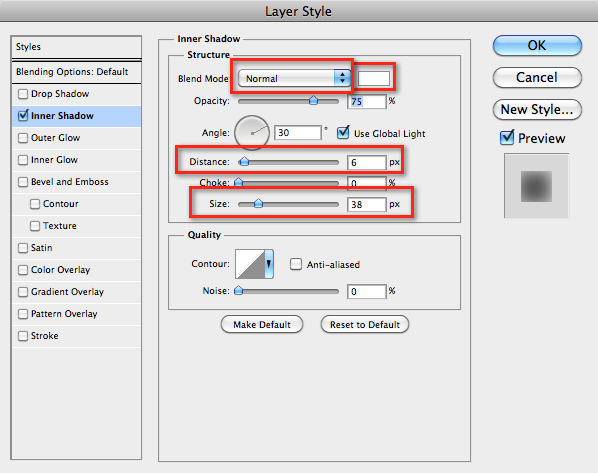Uncheck the Inner Shadow checkbox

(23, 116)
